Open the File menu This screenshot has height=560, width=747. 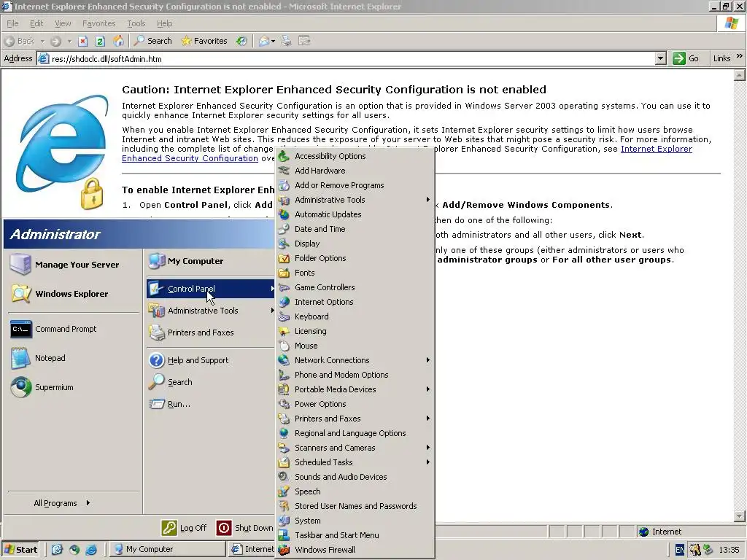tap(12, 23)
